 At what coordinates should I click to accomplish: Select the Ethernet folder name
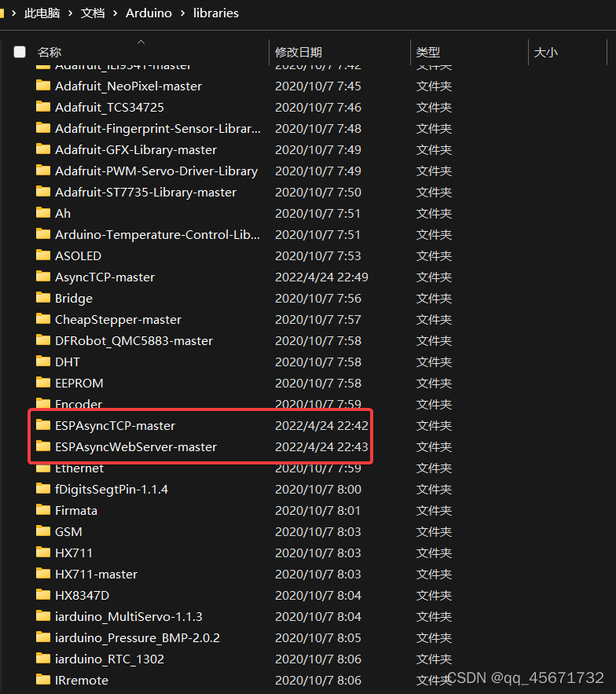[79, 468]
